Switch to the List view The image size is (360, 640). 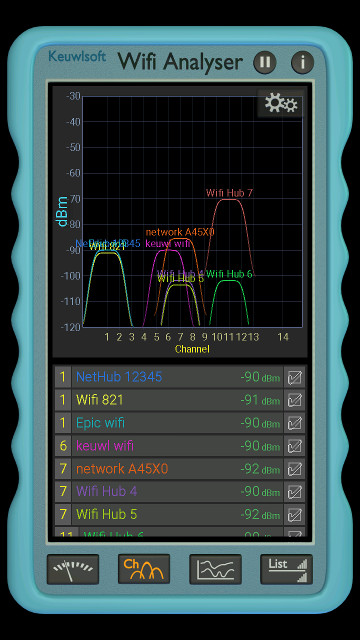287,569
